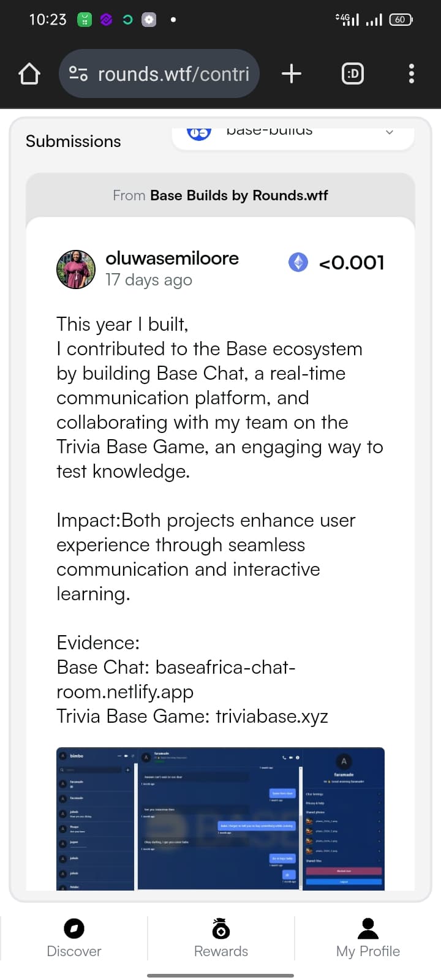Open a new tab with the plus icon
Viewport: 441px width, 980px height.
coord(292,73)
